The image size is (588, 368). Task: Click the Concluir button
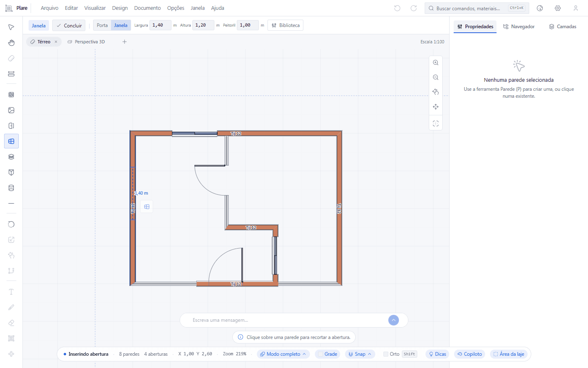69,25
